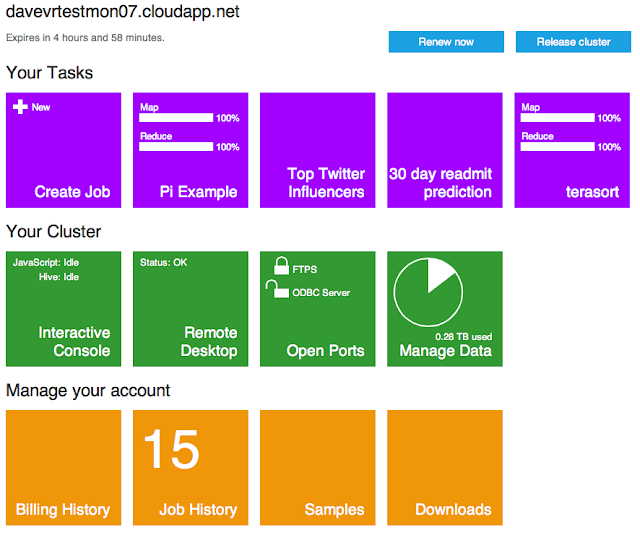
Task: Open the Samples tile
Action: point(317,467)
